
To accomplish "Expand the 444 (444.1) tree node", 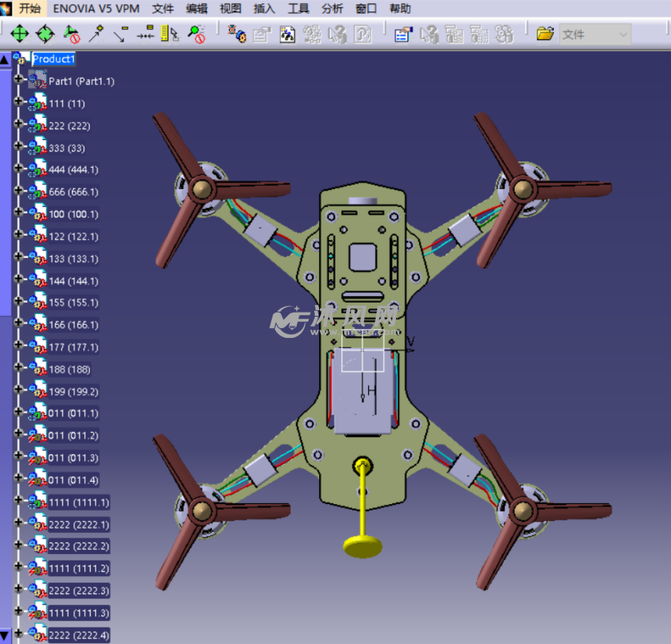I will coord(20,169).
